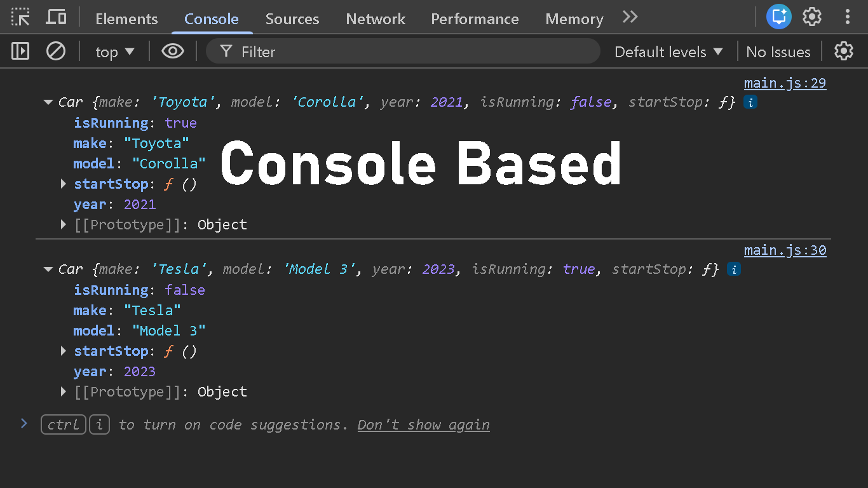Open console settings gear beside No Issues
The height and width of the screenshot is (488, 868).
click(x=843, y=51)
